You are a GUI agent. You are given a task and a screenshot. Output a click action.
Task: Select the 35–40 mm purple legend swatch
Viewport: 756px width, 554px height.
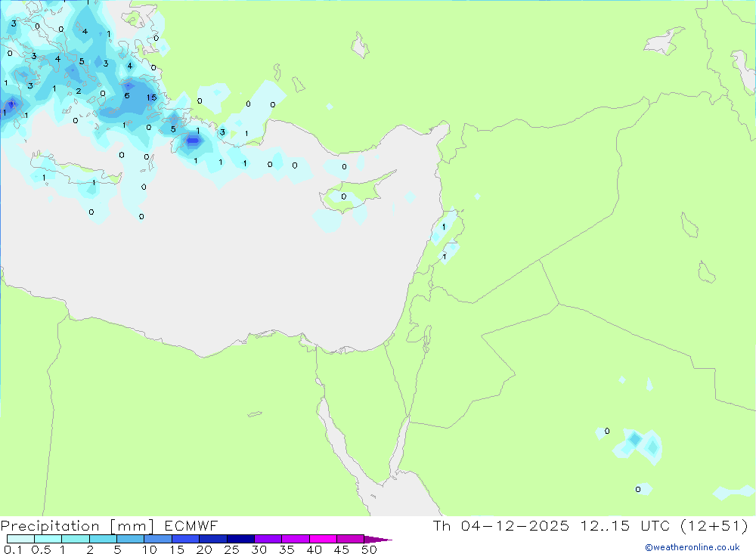coord(295,539)
